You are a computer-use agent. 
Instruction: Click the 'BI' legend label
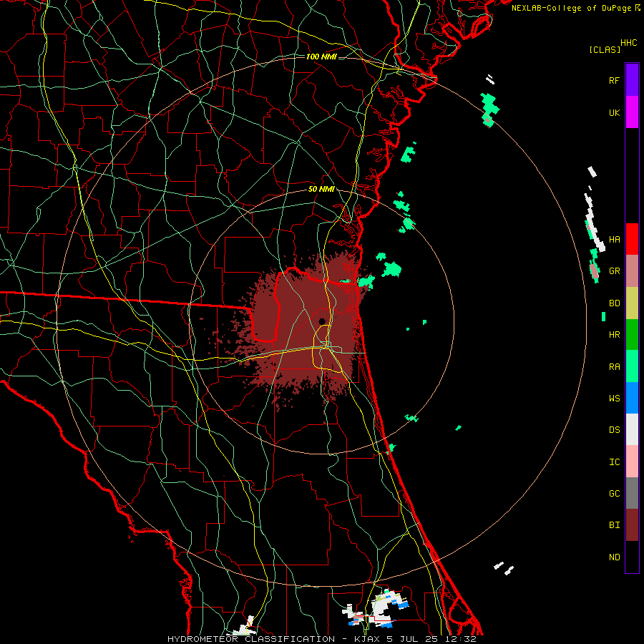pos(614,525)
